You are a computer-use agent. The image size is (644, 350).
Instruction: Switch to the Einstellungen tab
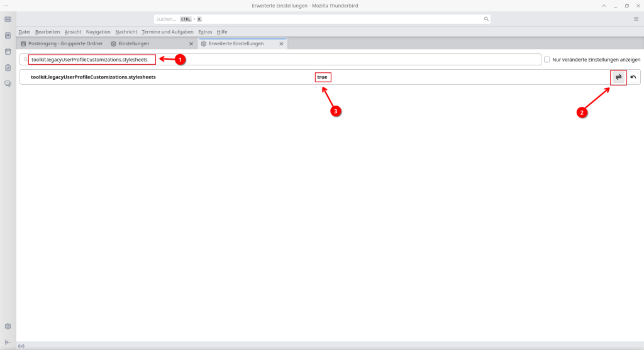coord(133,44)
